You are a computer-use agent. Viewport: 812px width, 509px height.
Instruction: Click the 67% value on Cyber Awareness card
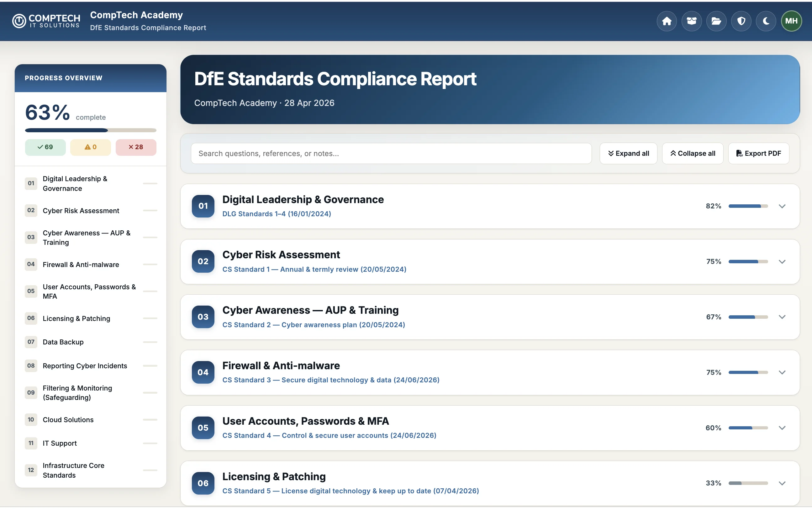pos(714,317)
